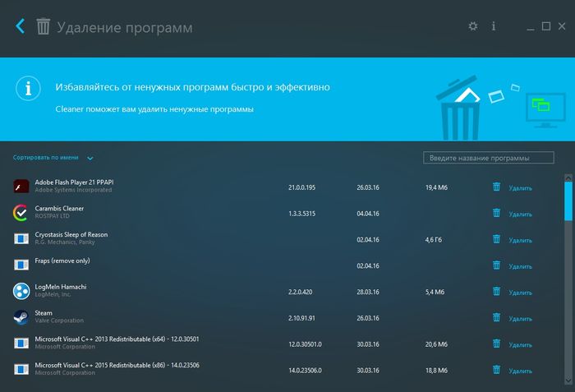
Task: Click banner text 'Cleaner поможет вам удалить ненужные программы'
Action: point(154,109)
